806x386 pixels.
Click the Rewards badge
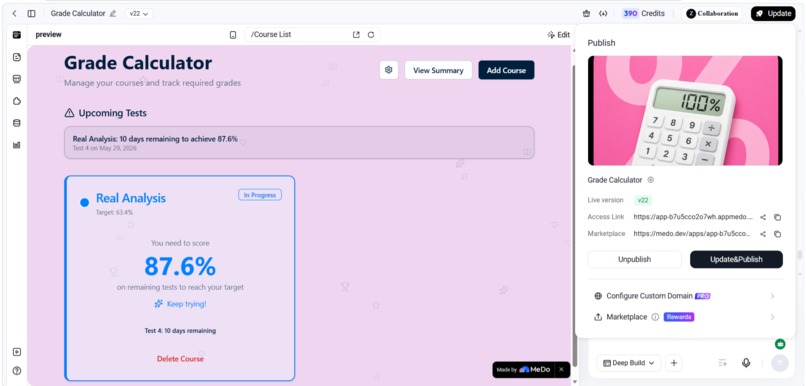tap(679, 317)
